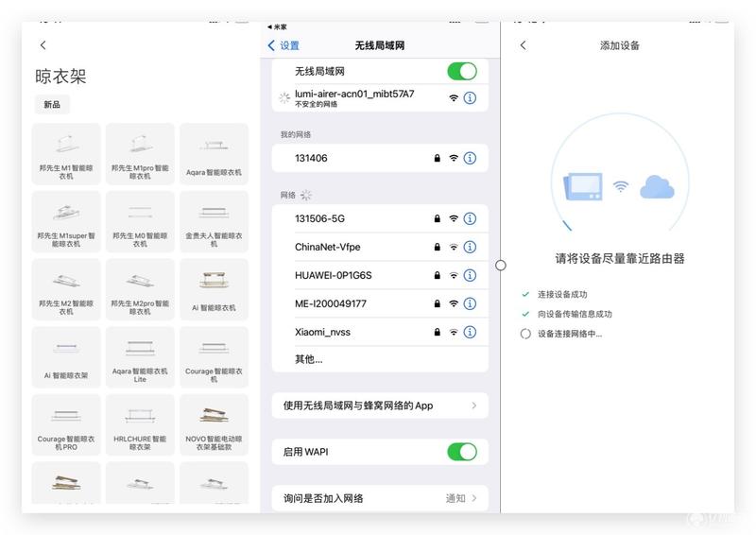Tap back arrow on 晾衣架 screen
This screenshot has height=535, width=756.
[x=43, y=45]
